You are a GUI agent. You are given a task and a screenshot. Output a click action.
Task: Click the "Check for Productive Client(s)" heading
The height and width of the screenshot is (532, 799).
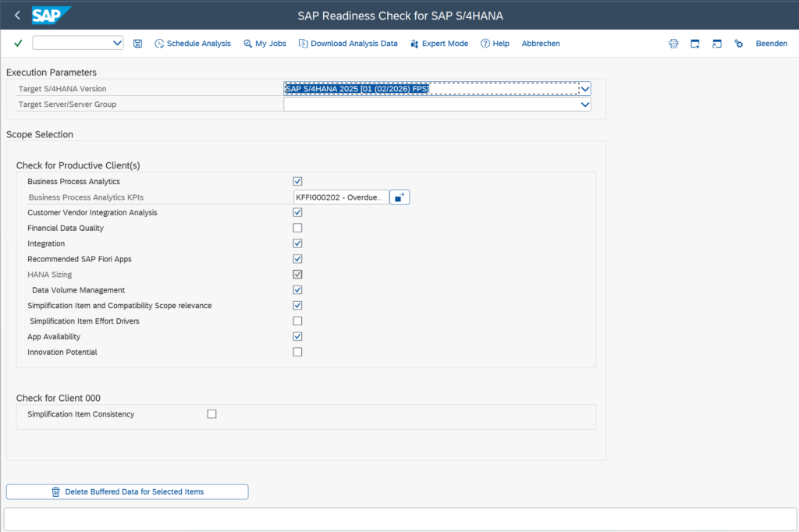pos(78,165)
